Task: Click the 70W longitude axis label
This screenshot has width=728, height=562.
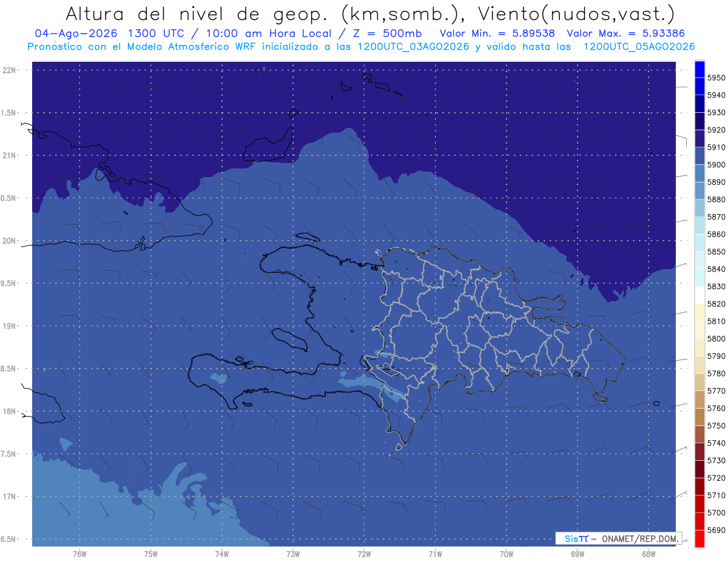Action: (507, 553)
